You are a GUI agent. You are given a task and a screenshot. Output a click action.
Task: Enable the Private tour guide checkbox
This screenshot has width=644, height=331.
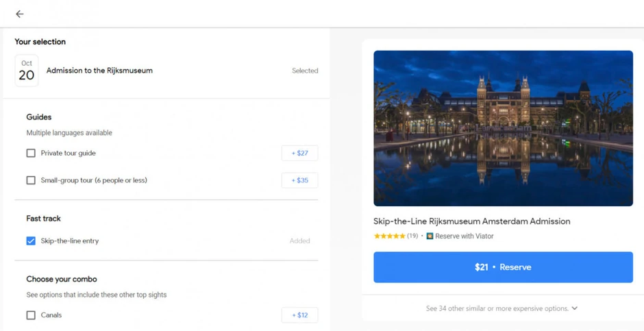[x=31, y=154]
